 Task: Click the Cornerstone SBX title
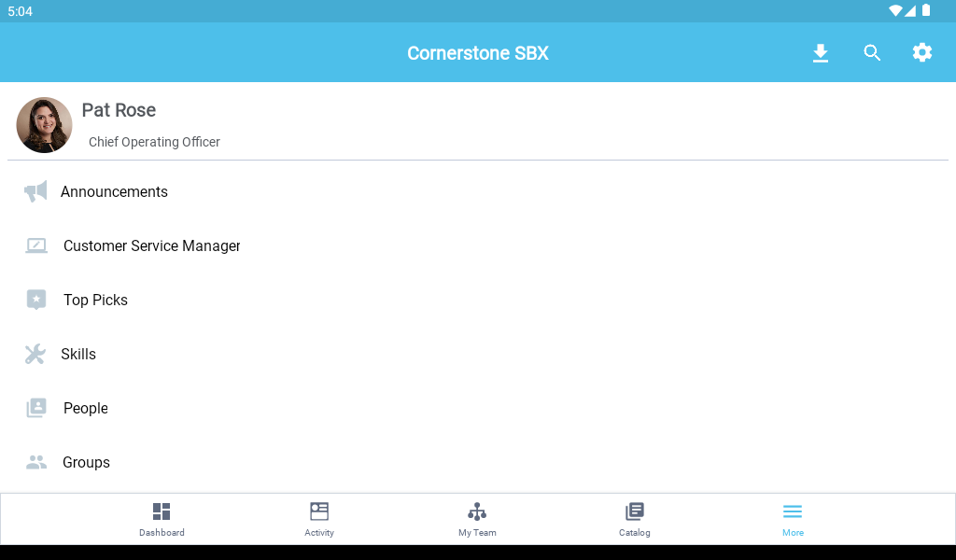pos(477,53)
